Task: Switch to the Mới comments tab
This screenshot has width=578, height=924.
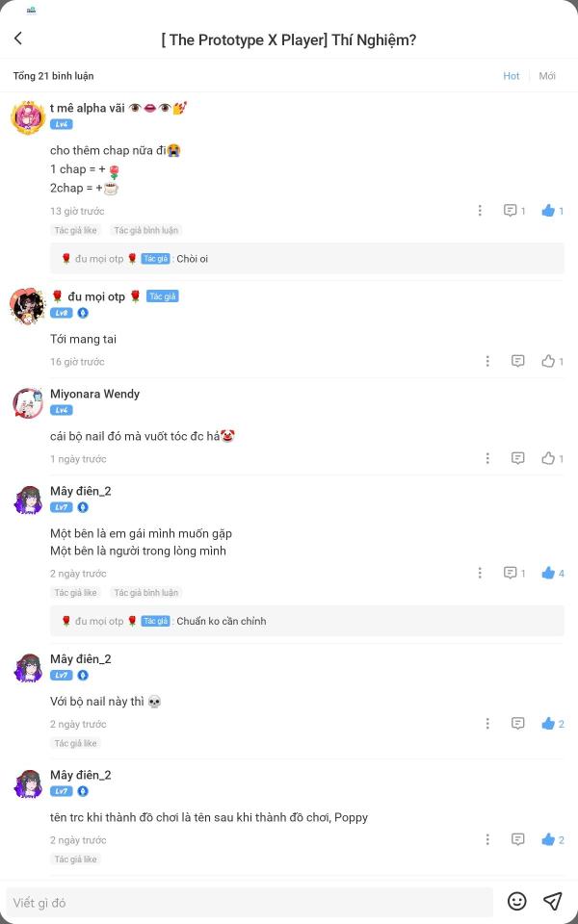Action: pos(547,76)
